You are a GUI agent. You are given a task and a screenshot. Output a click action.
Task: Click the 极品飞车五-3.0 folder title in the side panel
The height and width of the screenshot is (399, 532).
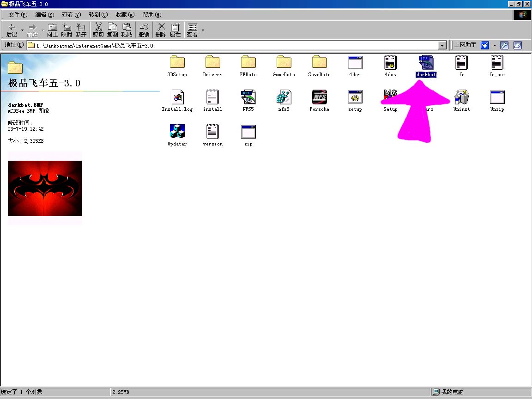click(x=44, y=83)
